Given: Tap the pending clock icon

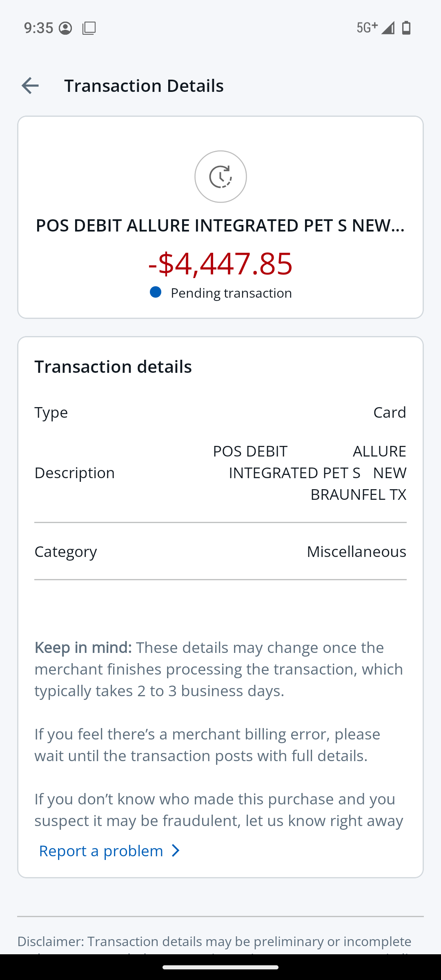Looking at the screenshot, I should [220, 176].
